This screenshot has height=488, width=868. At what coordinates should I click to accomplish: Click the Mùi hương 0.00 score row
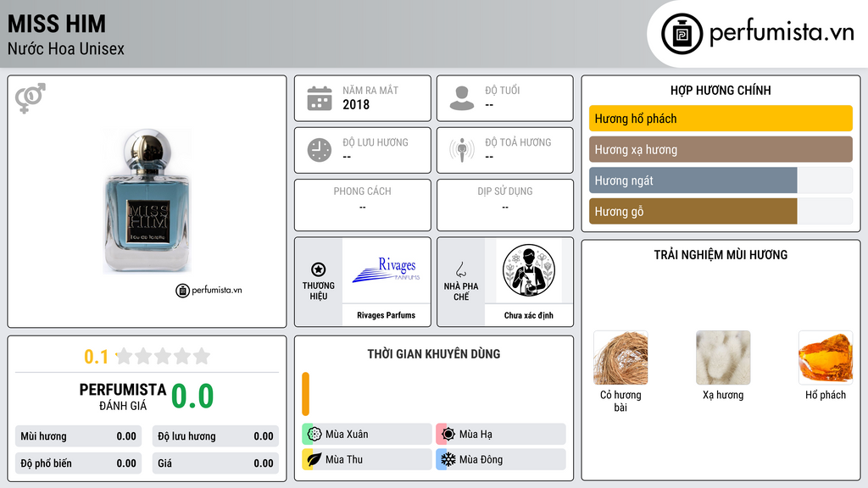(x=78, y=436)
